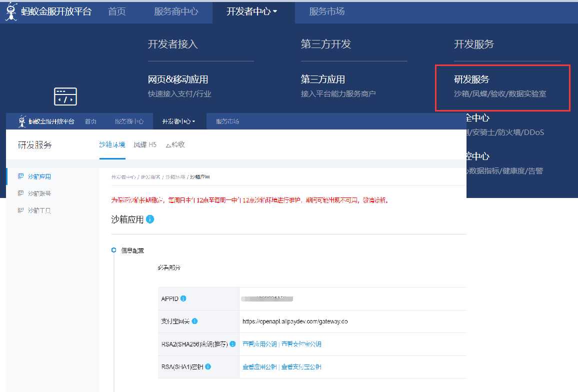Screen dimensions: 578x392
Task: Select 网页&移动应用 in the developer menu
Action: (178, 79)
